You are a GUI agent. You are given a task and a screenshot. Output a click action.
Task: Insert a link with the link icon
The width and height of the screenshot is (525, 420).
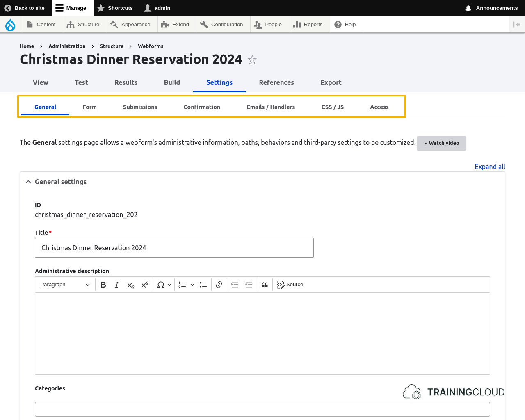[x=219, y=285]
